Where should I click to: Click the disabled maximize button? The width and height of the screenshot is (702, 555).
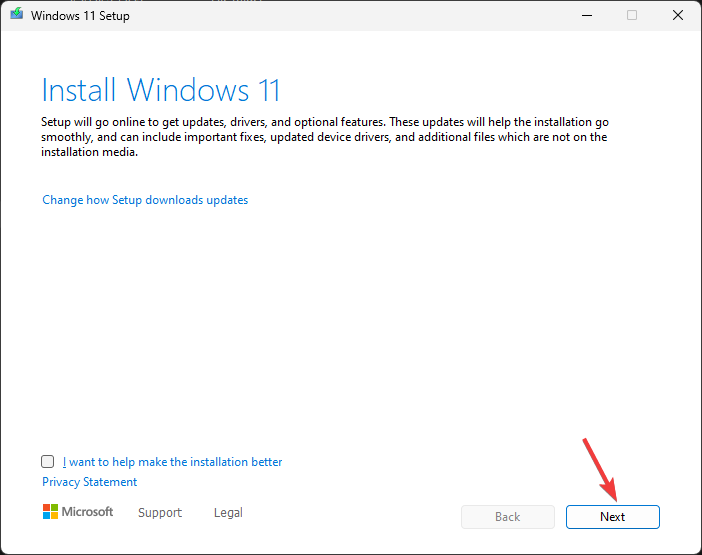point(632,15)
